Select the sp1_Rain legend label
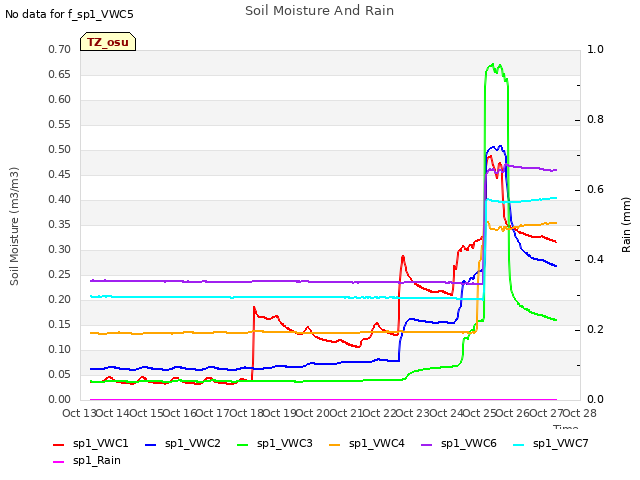Viewport: 640px width, 480px height. click(x=97, y=461)
